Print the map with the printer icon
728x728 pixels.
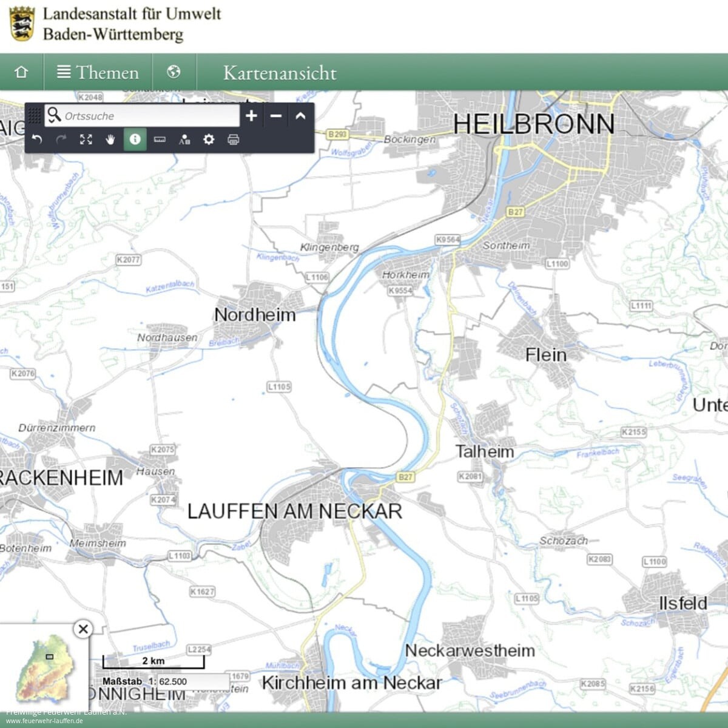(233, 140)
